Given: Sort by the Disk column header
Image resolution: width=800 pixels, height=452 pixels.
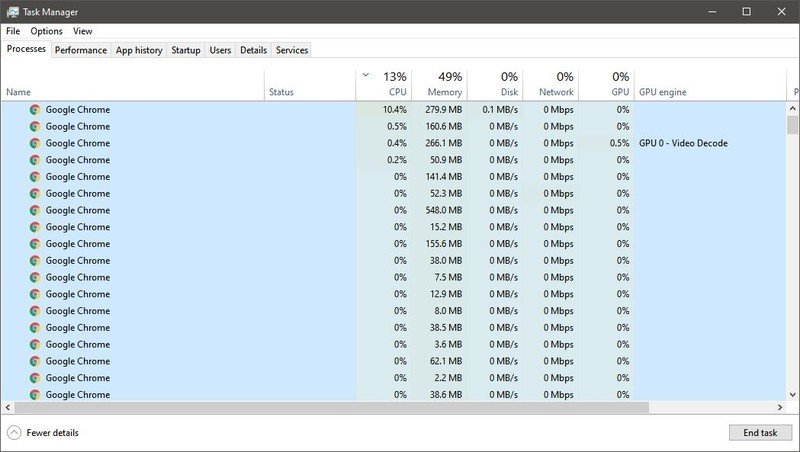Looking at the screenshot, I should click(495, 85).
